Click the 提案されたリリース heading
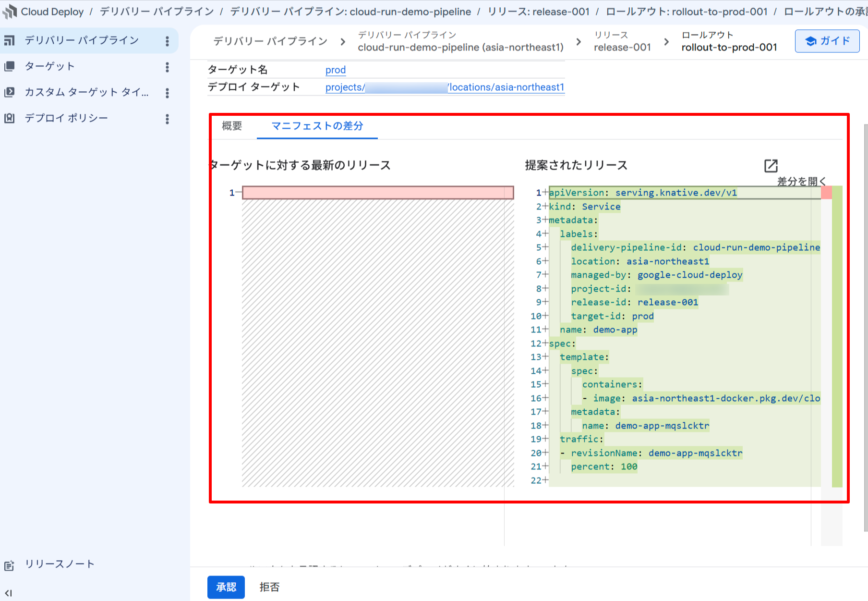 576,165
